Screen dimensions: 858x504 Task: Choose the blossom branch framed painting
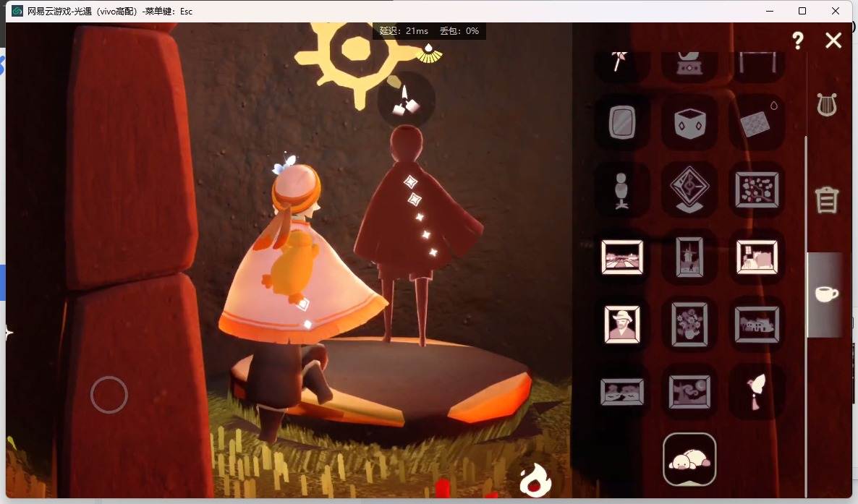757,190
